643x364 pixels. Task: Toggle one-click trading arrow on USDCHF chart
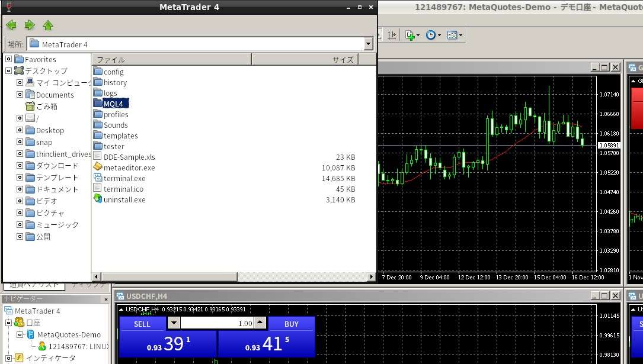[121, 309]
